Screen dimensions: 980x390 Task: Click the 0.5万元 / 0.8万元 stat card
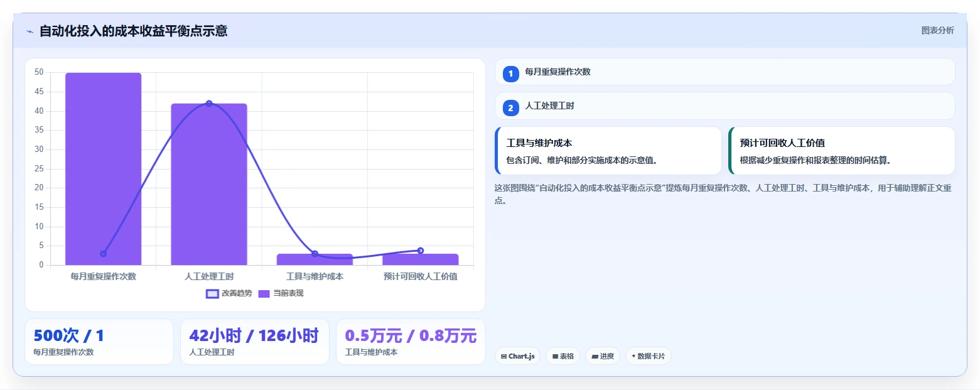411,342
